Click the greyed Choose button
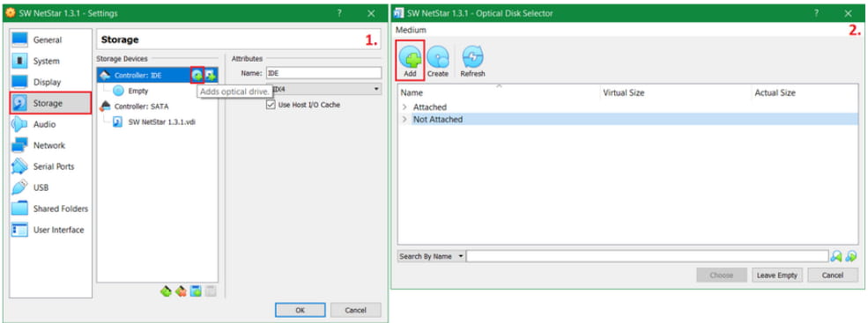Image resolution: width=868 pixels, height=323 pixels. tap(722, 275)
